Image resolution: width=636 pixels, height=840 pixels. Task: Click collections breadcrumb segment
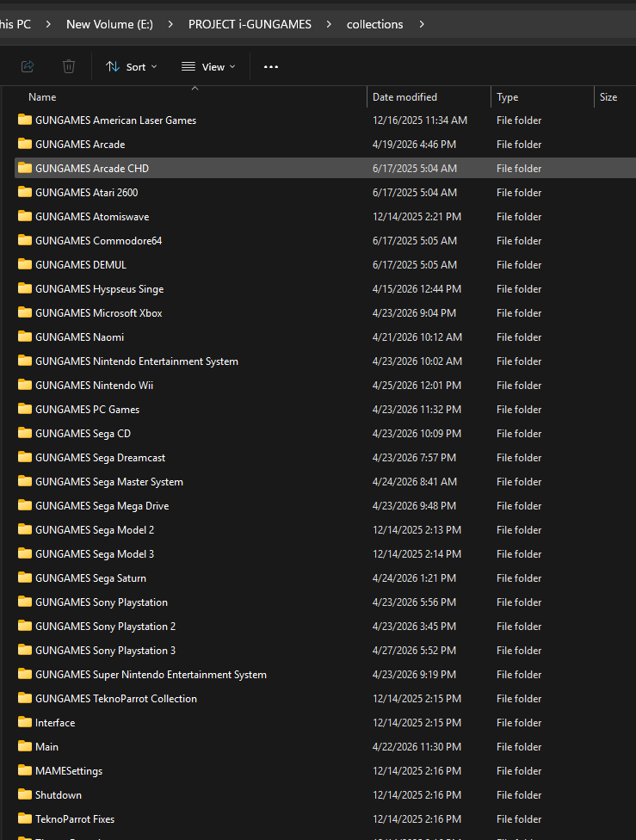[x=374, y=25]
